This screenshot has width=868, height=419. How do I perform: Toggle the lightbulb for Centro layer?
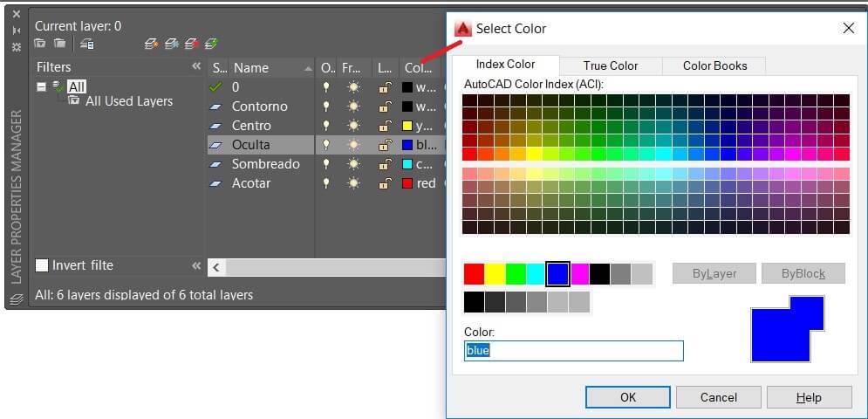[x=326, y=126]
